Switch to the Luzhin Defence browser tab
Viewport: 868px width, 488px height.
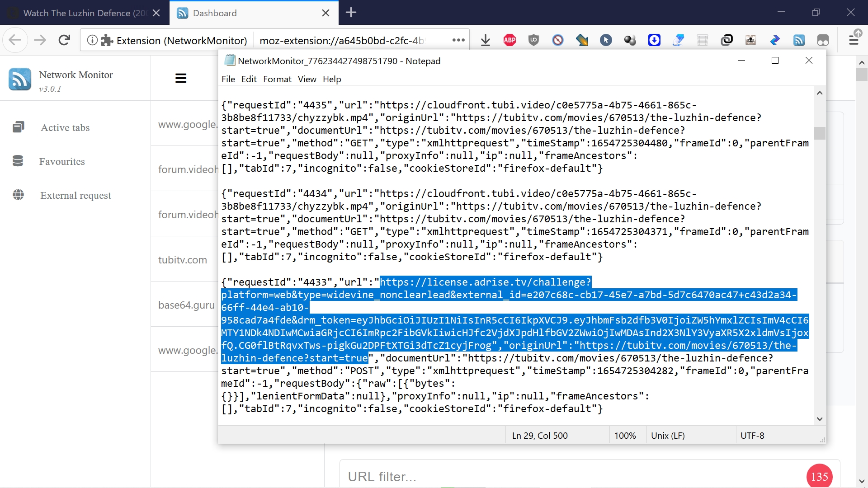point(84,13)
